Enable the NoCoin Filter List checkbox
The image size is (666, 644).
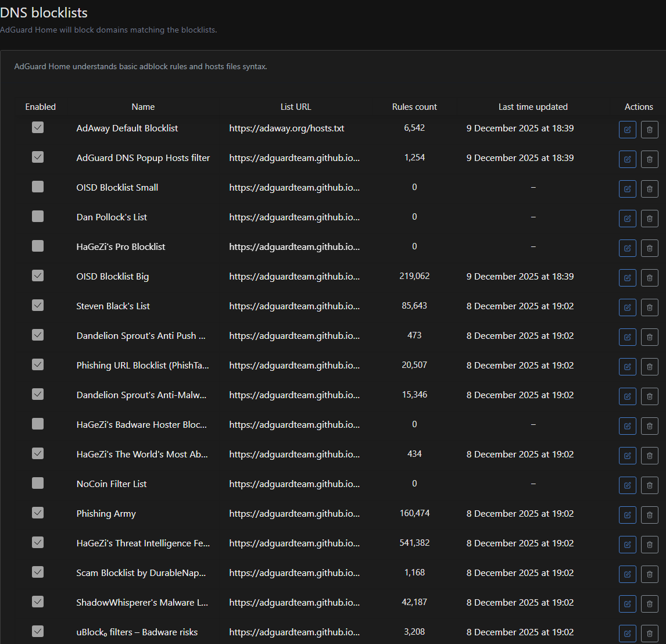pyautogui.click(x=38, y=483)
